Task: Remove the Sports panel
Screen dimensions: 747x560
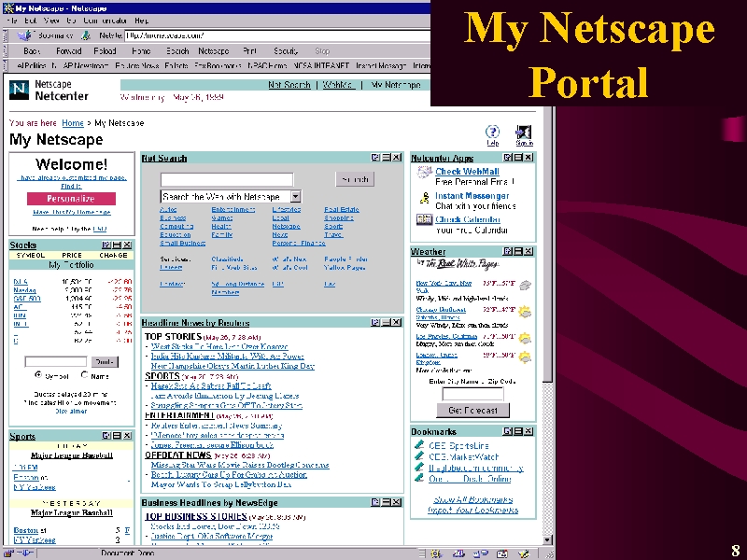Action: (x=127, y=435)
